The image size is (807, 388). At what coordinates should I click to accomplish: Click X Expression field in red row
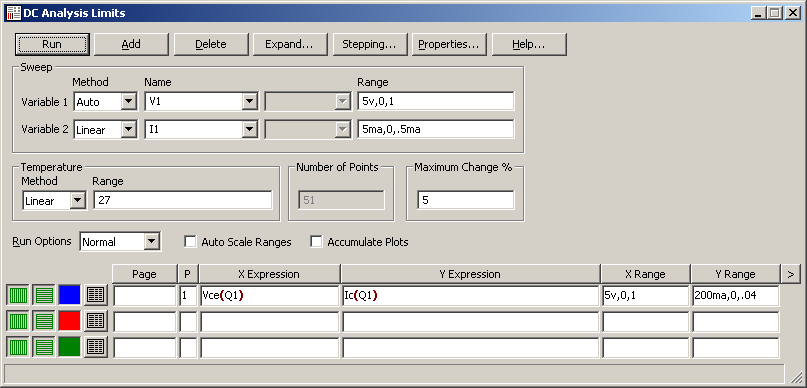coord(270,322)
